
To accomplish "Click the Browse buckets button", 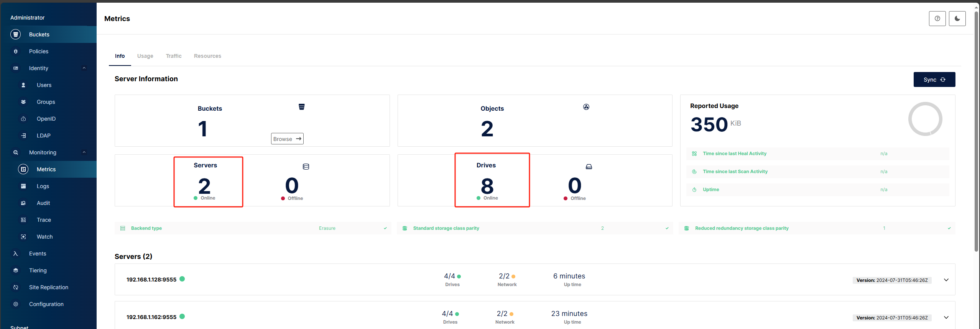I will pyautogui.click(x=287, y=139).
